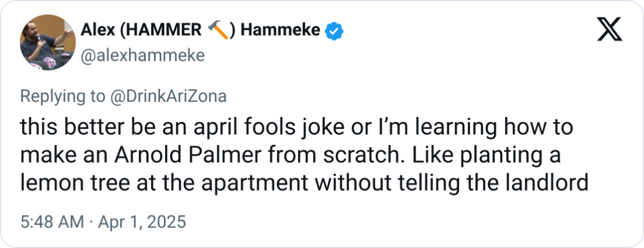Viewport: 644px width, 248px height.
Task: Open Alex Hammeke's profile picture
Action: pos(47,42)
